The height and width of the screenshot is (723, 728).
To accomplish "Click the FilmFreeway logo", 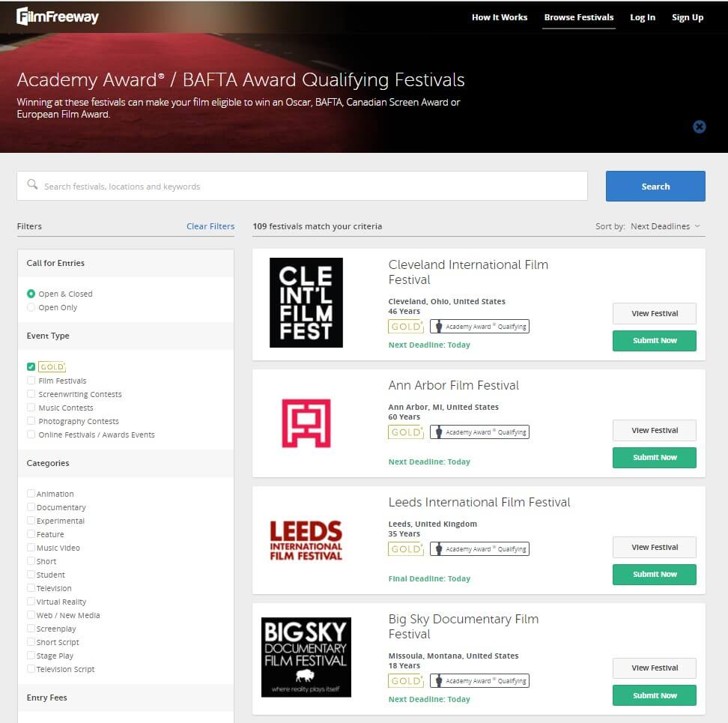I will coord(58,16).
